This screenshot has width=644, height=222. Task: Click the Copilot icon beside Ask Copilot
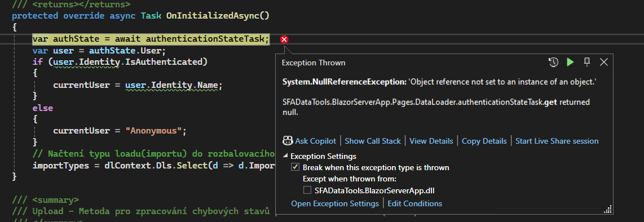[x=288, y=141]
